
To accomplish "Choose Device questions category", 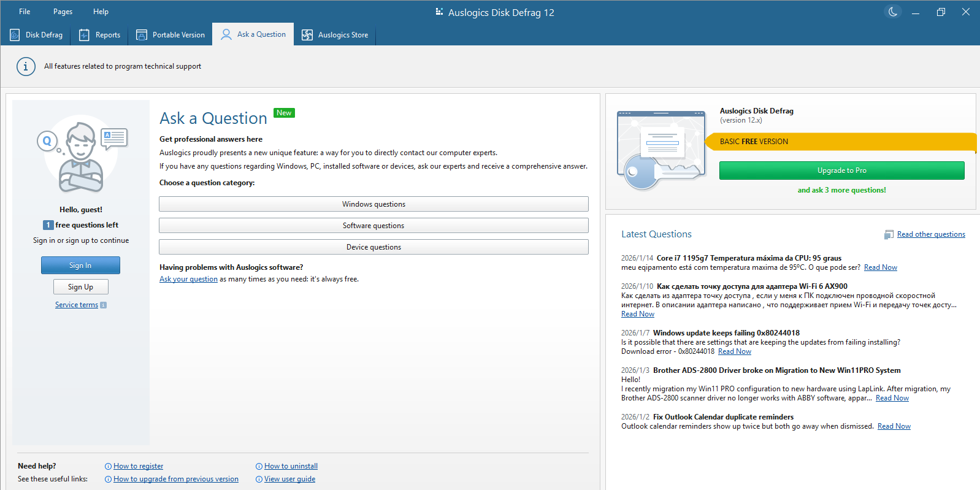I will tap(373, 247).
